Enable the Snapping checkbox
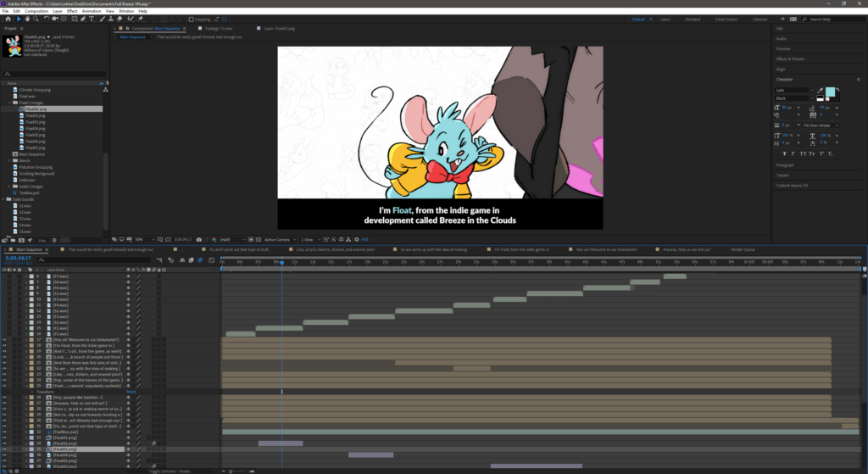868x474 pixels. (x=192, y=19)
